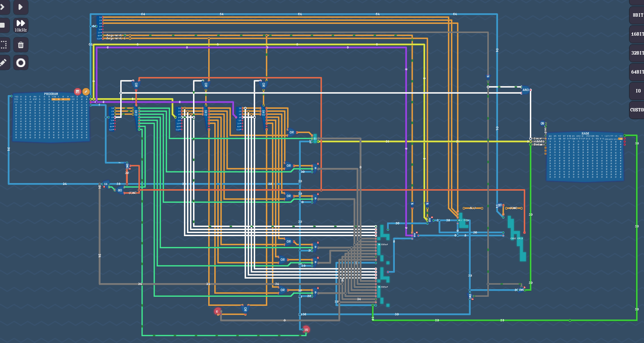The image size is (644, 343).
Task: Expand the 8BIT component category
Action: pyautogui.click(x=637, y=15)
